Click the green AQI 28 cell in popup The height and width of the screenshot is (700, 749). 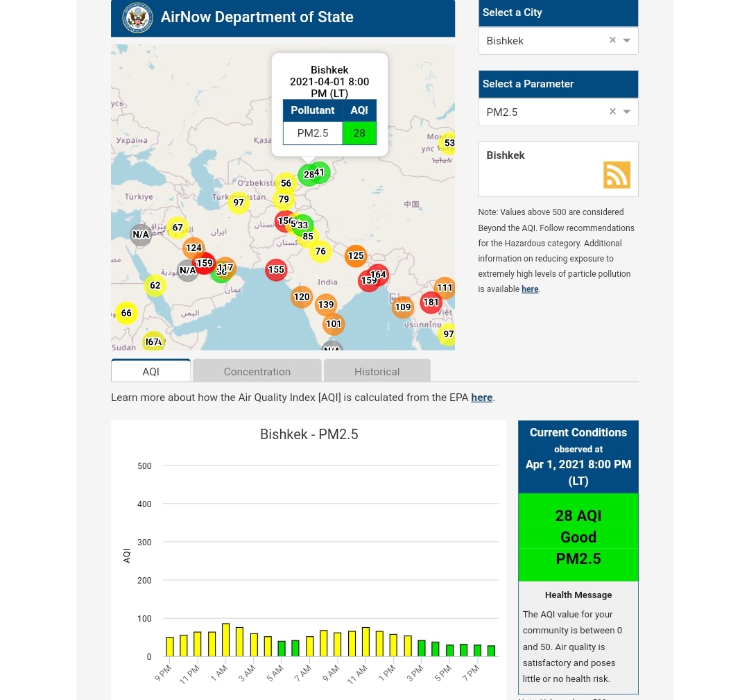pyautogui.click(x=359, y=133)
